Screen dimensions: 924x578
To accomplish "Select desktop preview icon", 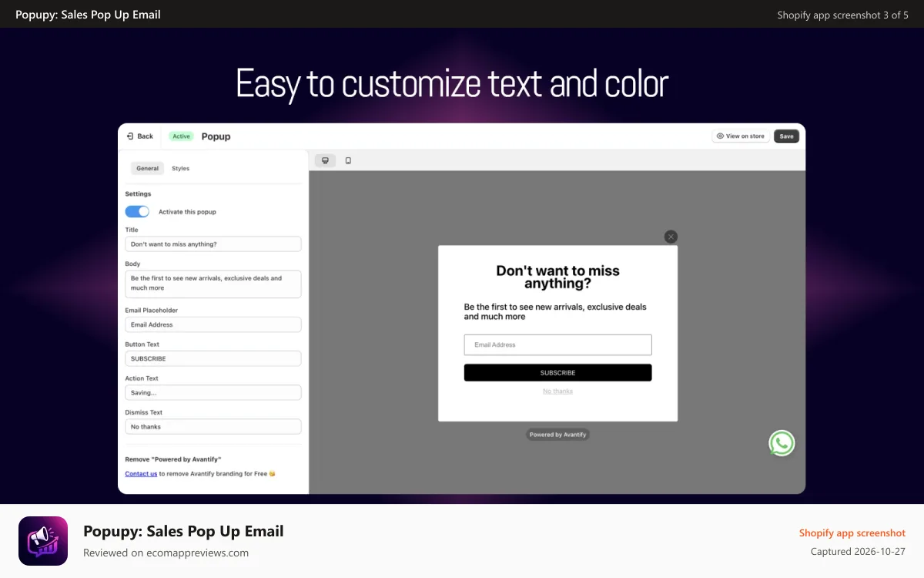I will point(325,160).
